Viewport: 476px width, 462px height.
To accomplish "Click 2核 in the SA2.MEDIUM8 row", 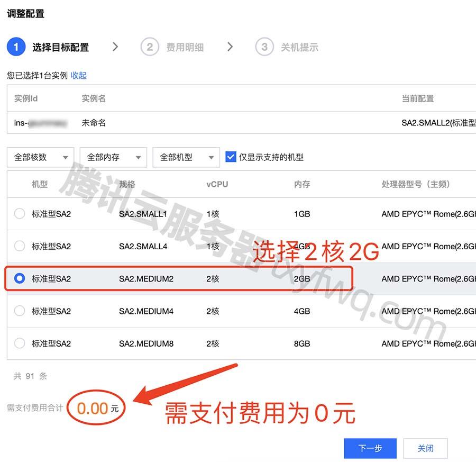I will pos(213,344).
